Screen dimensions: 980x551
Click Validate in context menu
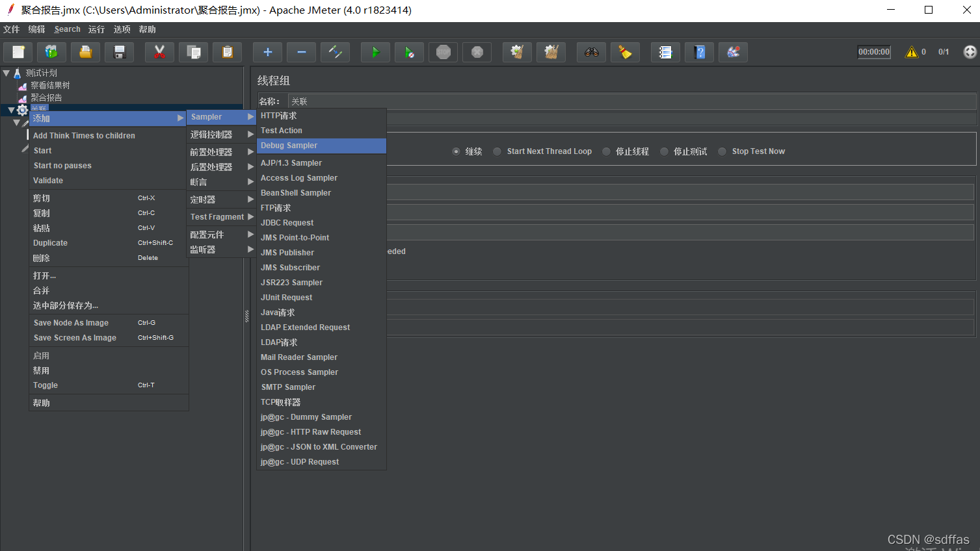(109, 181)
